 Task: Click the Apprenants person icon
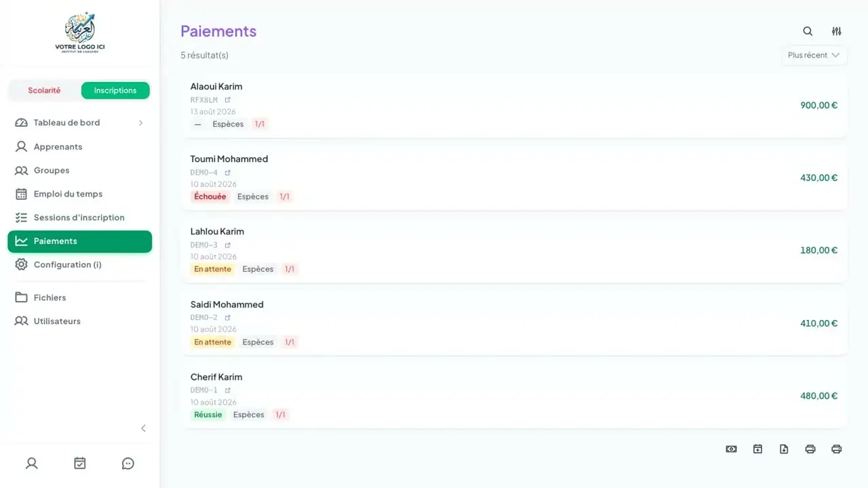pos(22,146)
